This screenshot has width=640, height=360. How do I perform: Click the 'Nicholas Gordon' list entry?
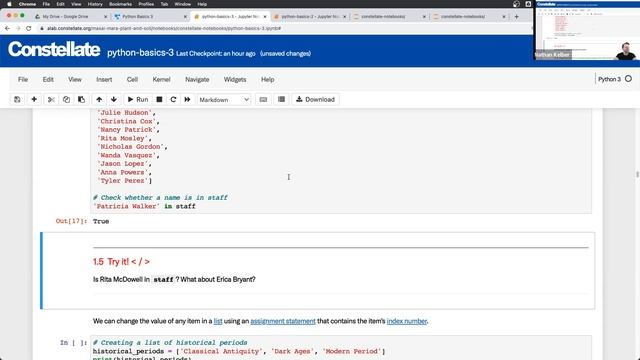(x=132, y=147)
